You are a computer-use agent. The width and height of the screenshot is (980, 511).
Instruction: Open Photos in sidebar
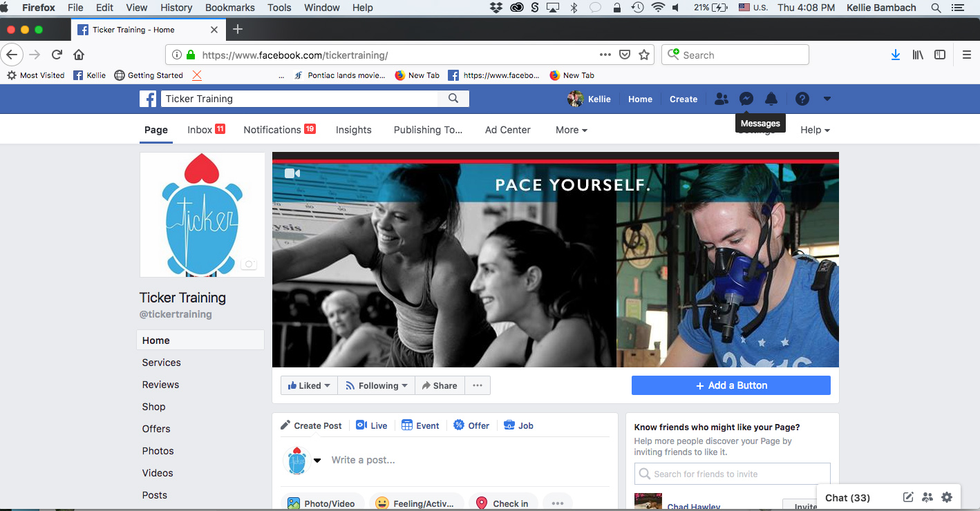[x=158, y=451]
